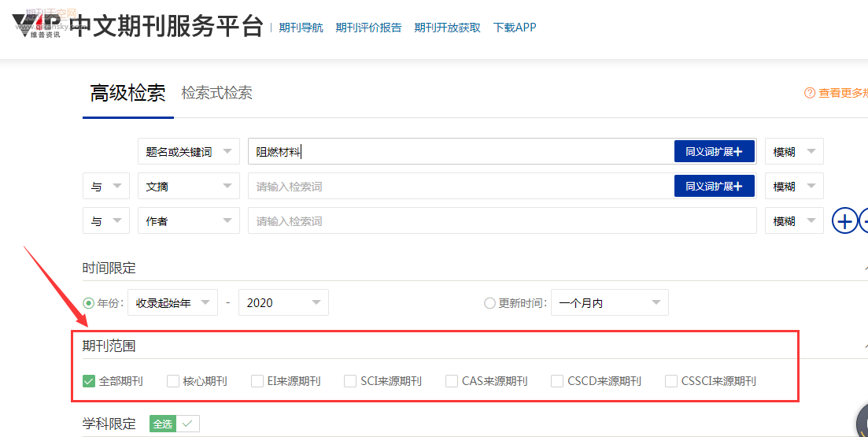
Task: Click 同义词扩展+ button in the first row
Action: coord(714,152)
